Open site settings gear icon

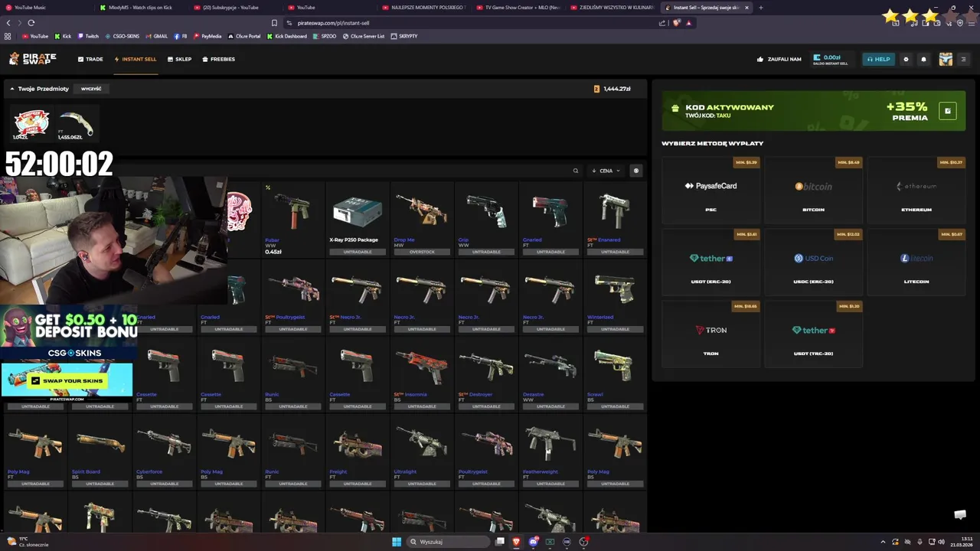[906, 59]
